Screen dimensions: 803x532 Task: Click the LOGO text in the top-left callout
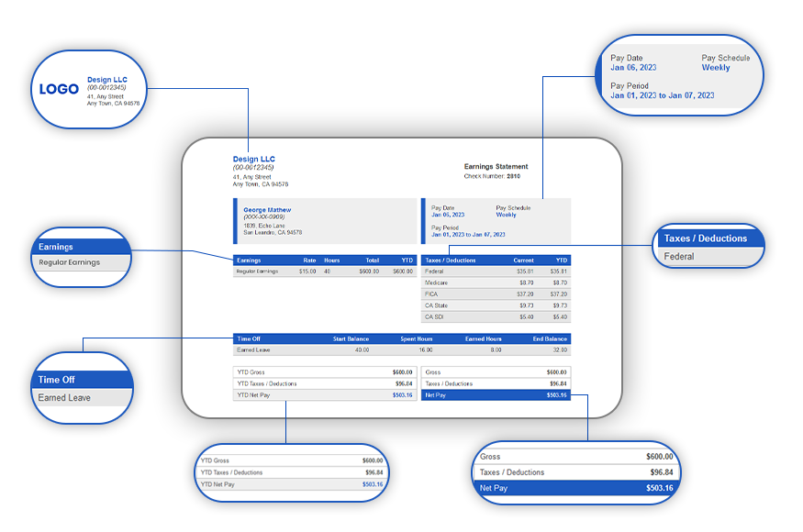(59, 90)
